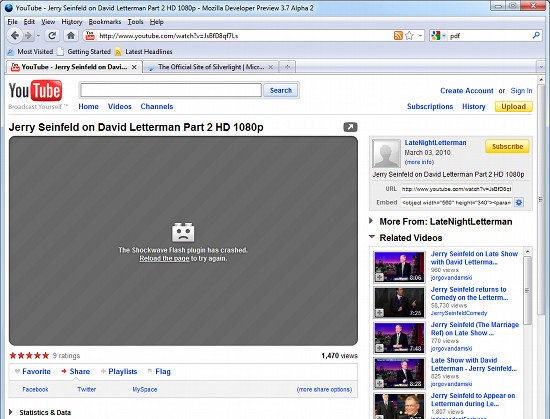550x419 pixels.
Task: Click the YouTube logo
Action: click(x=35, y=90)
